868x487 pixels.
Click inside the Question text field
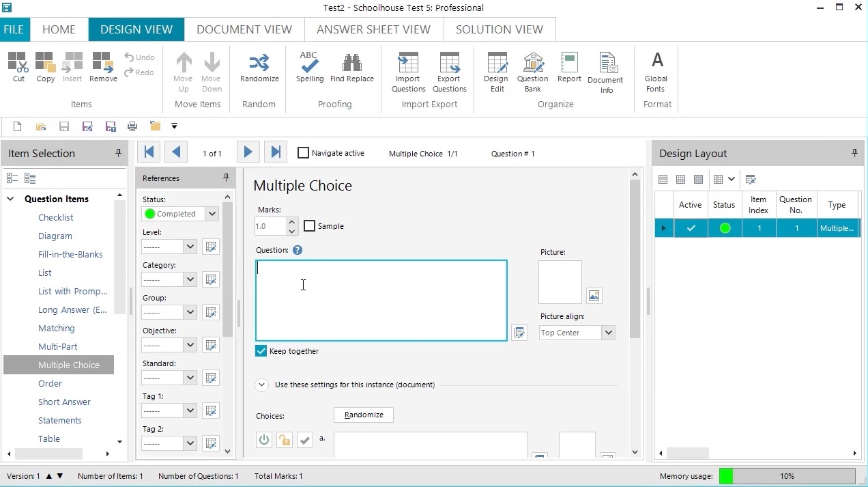pos(381,301)
